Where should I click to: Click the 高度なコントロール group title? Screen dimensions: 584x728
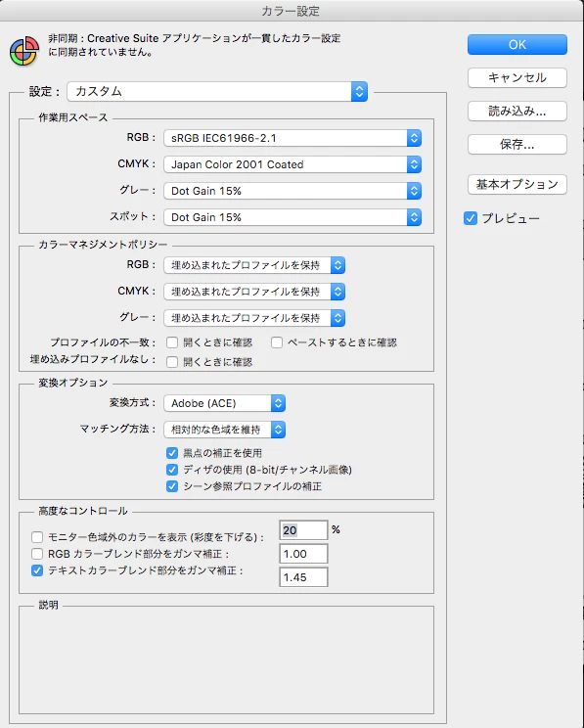pos(82,511)
